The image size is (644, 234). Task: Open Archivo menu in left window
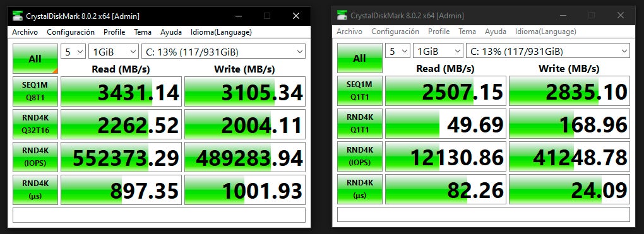pyautogui.click(x=25, y=32)
